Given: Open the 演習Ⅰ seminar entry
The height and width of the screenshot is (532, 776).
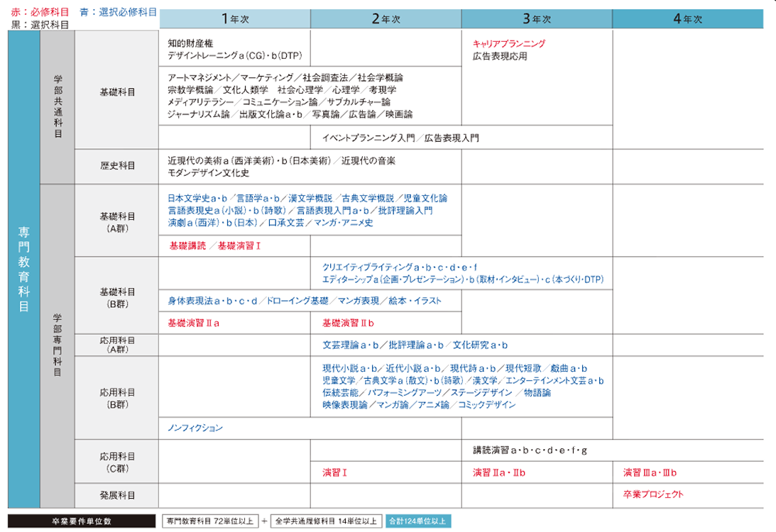Looking at the screenshot, I should tap(334, 472).
